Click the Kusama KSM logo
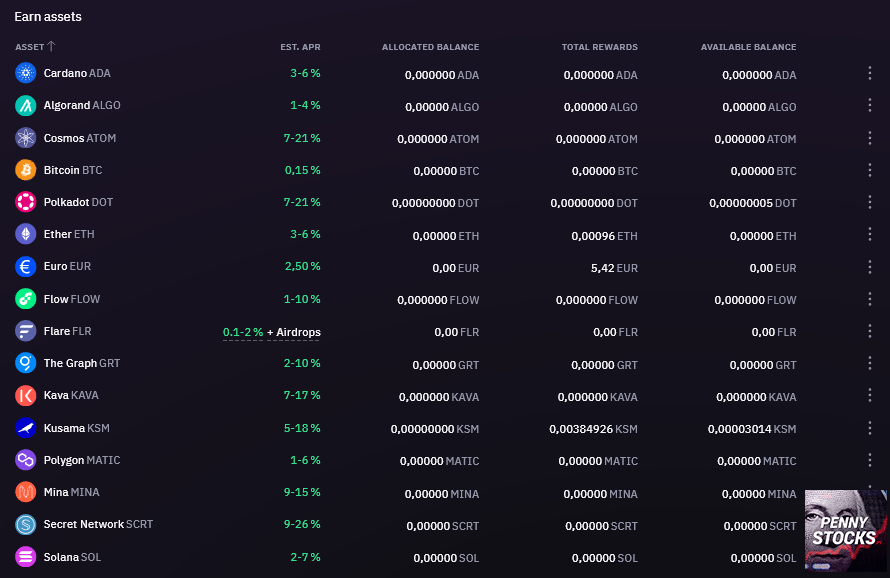Image resolution: width=890 pixels, height=578 pixels. click(x=24, y=428)
